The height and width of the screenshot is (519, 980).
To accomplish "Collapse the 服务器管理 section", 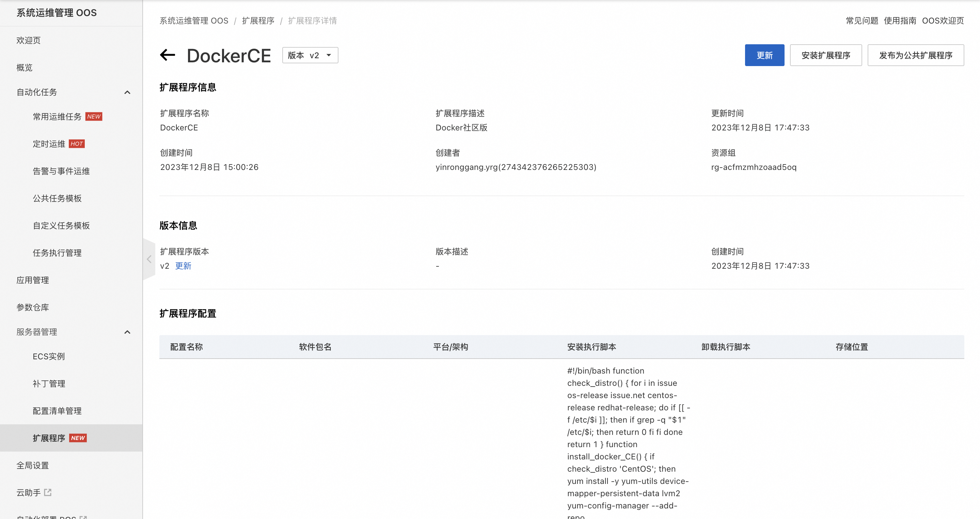I will [x=127, y=332].
